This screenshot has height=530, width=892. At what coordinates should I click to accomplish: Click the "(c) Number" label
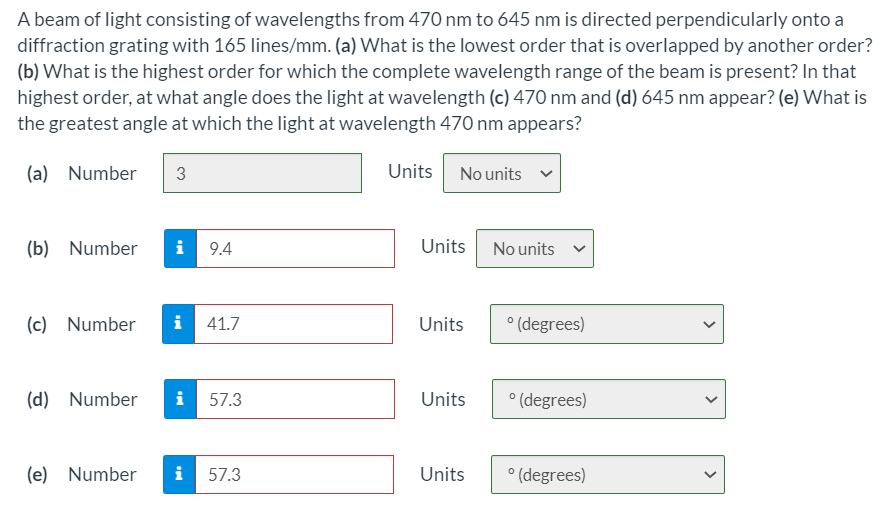[x=82, y=324]
